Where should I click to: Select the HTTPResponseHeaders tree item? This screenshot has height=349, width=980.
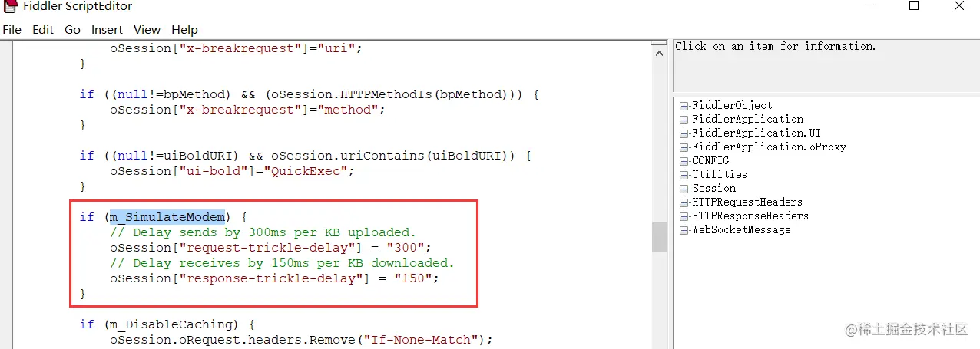tap(750, 216)
